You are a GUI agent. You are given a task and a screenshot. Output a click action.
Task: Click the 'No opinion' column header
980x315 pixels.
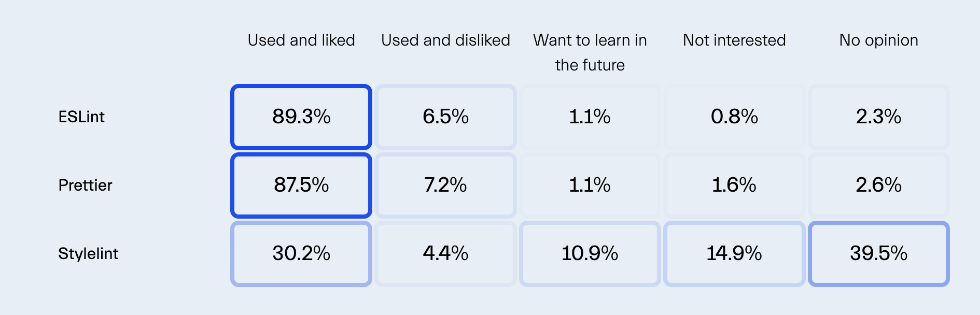878,40
